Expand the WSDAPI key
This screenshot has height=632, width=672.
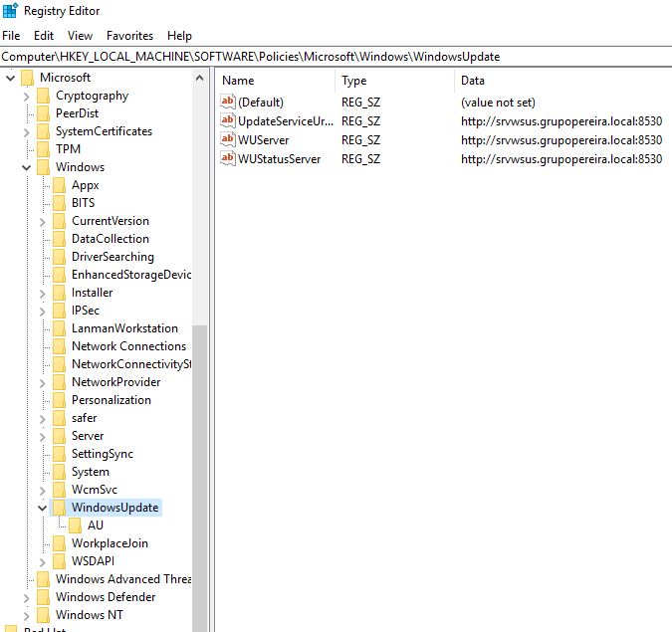tap(43, 561)
